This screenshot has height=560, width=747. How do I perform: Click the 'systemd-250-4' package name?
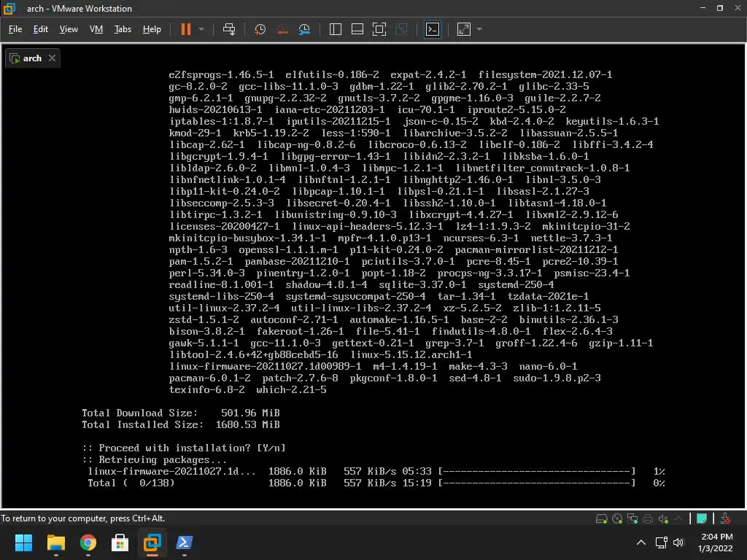coord(516,285)
